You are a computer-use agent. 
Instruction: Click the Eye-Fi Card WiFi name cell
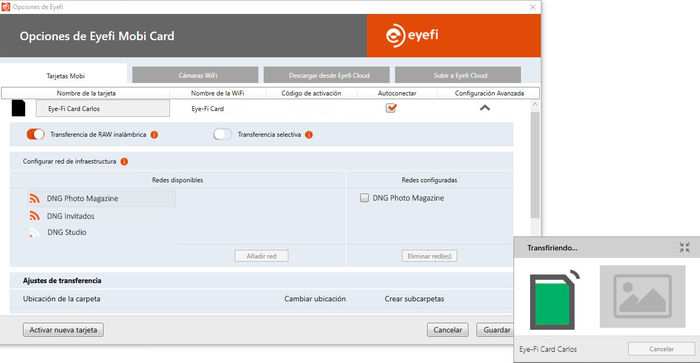point(208,108)
